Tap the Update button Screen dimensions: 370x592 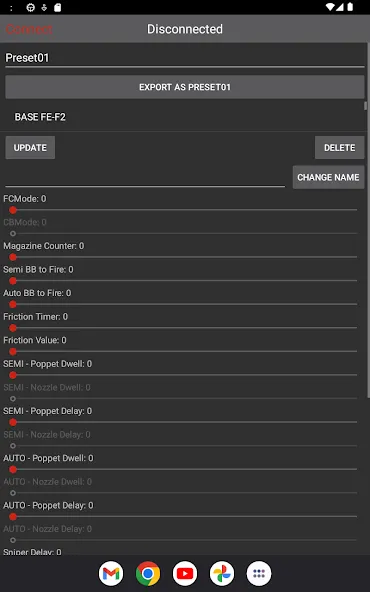(x=30, y=148)
